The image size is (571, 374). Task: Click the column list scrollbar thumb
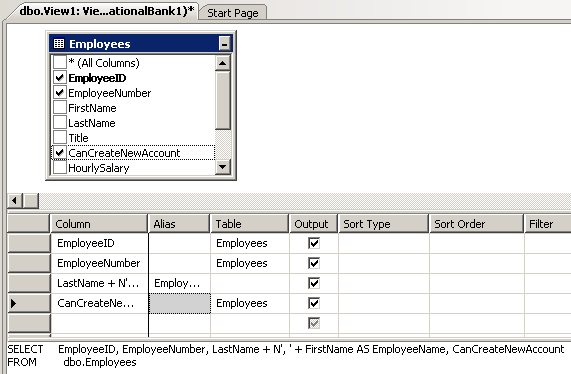point(223,100)
